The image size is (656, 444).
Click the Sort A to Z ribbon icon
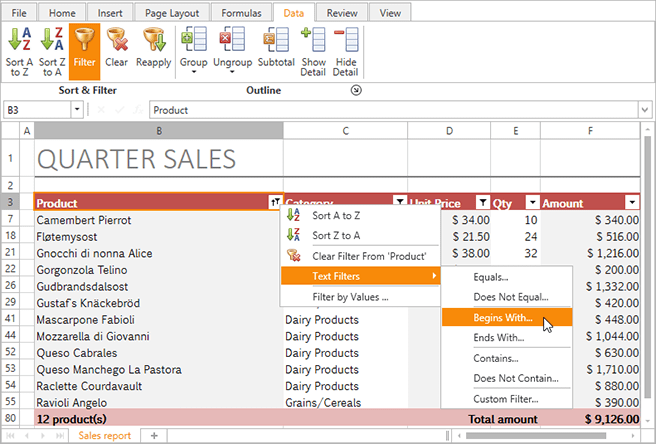pos(19,52)
